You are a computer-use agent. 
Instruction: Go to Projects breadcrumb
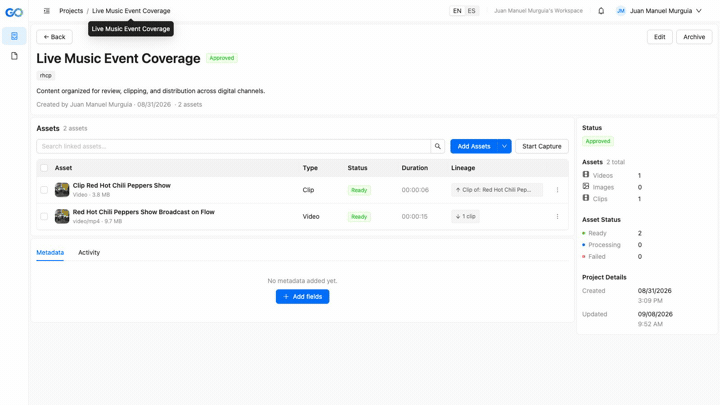coord(71,11)
